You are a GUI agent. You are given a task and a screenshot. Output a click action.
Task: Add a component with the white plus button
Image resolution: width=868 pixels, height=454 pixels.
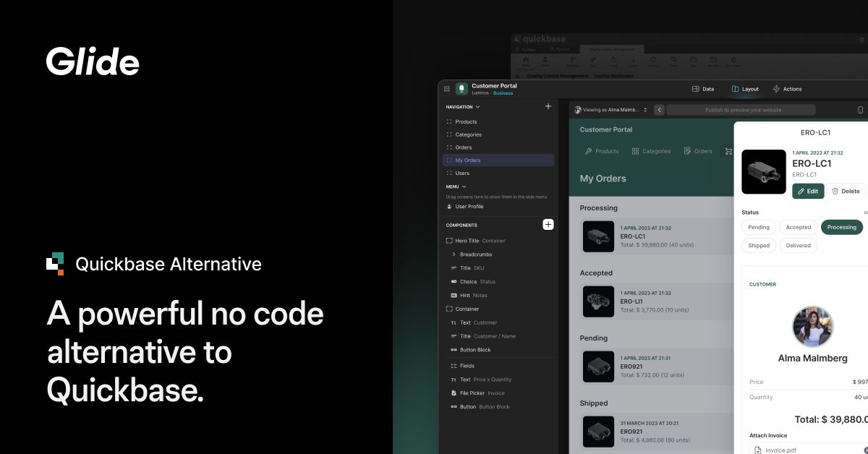point(548,225)
